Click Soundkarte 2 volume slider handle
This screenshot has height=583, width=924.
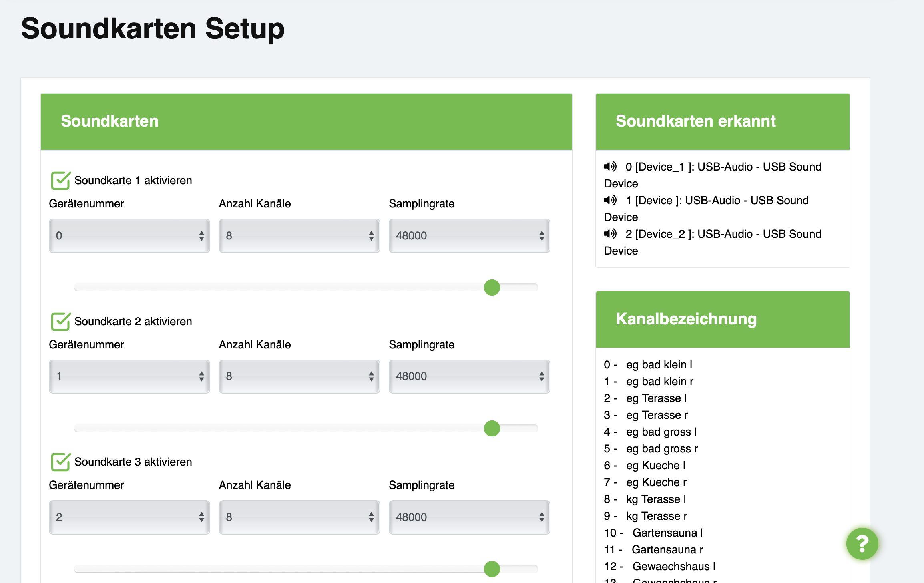click(x=492, y=428)
